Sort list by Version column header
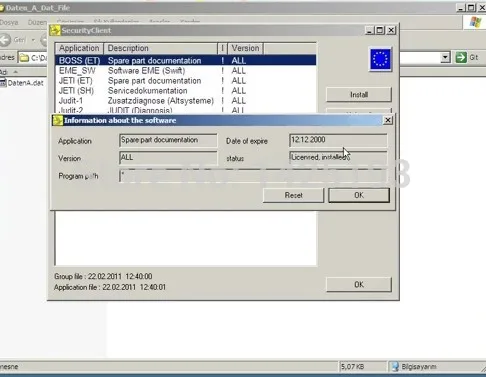486x377 pixels. pos(245,48)
